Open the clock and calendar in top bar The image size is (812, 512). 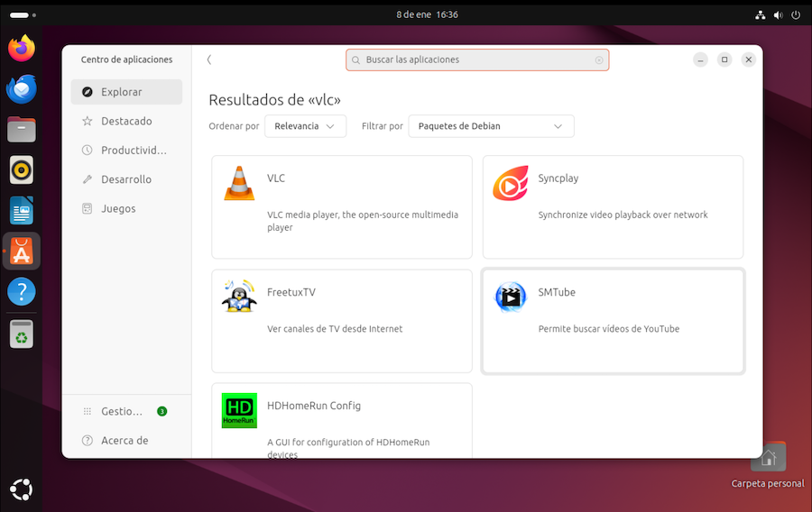tap(428, 14)
